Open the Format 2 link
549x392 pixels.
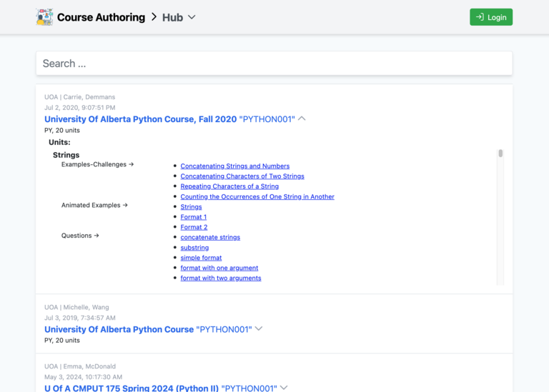click(x=194, y=227)
